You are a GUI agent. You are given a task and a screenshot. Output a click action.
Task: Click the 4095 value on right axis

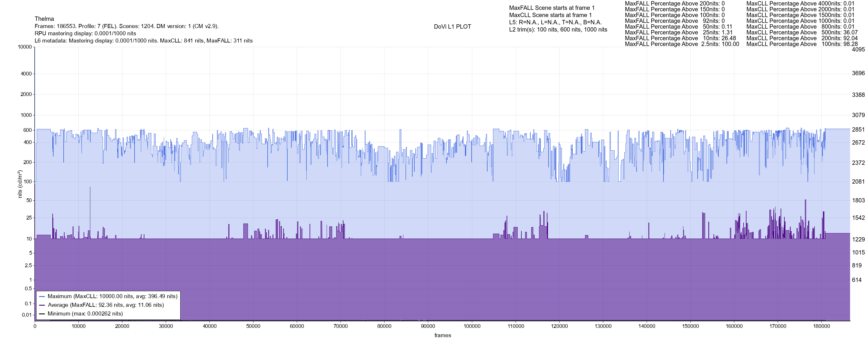click(x=858, y=49)
